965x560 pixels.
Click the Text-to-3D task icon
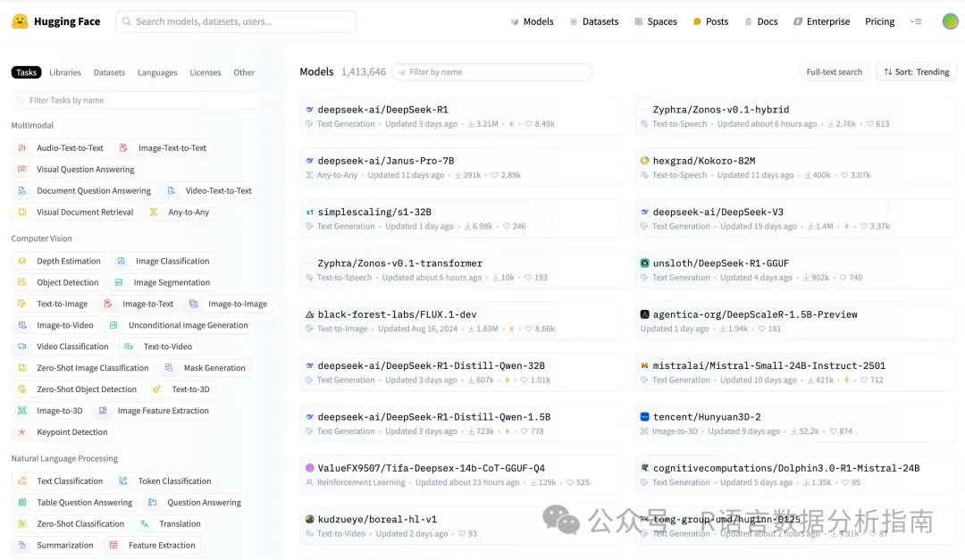pyautogui.click(x=157, y=389)
